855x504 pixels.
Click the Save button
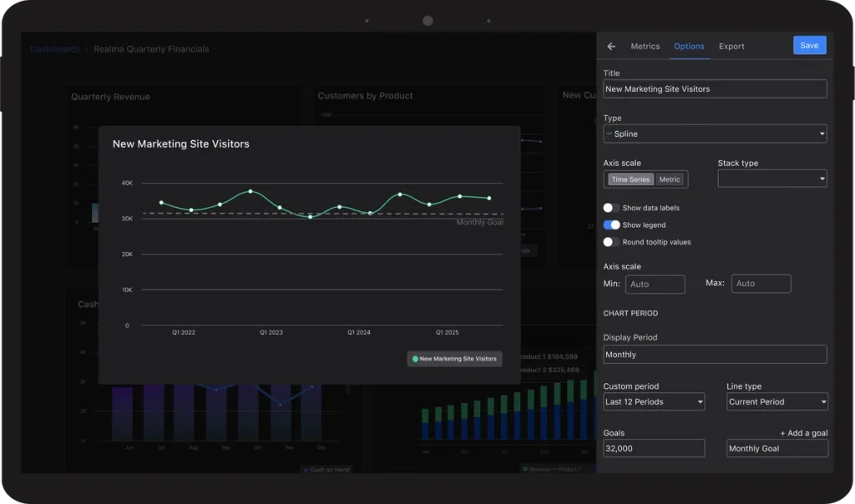pos(809,45)
